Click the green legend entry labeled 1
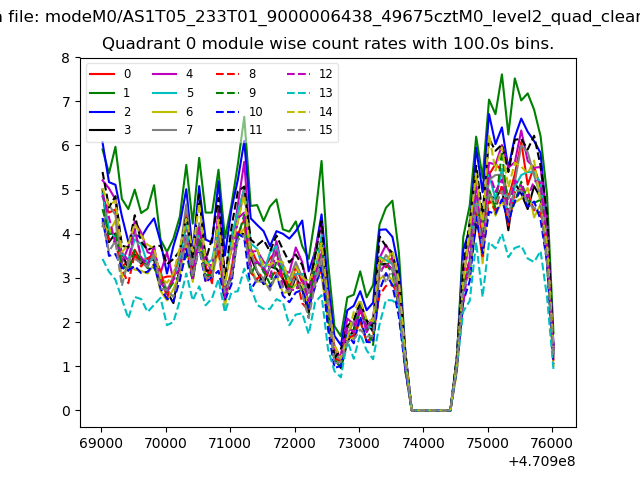 [x=102, y=93]
